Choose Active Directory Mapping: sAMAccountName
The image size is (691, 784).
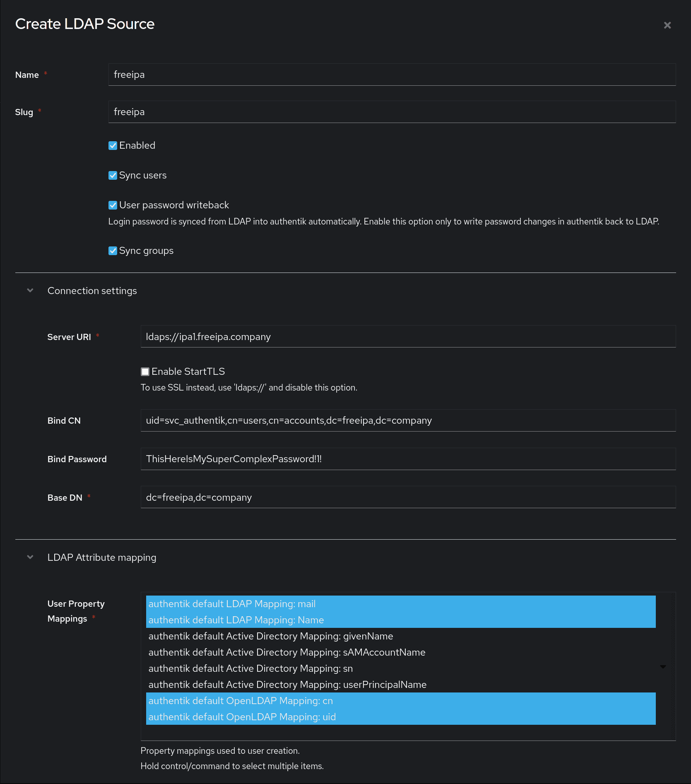tap(287, 653)
